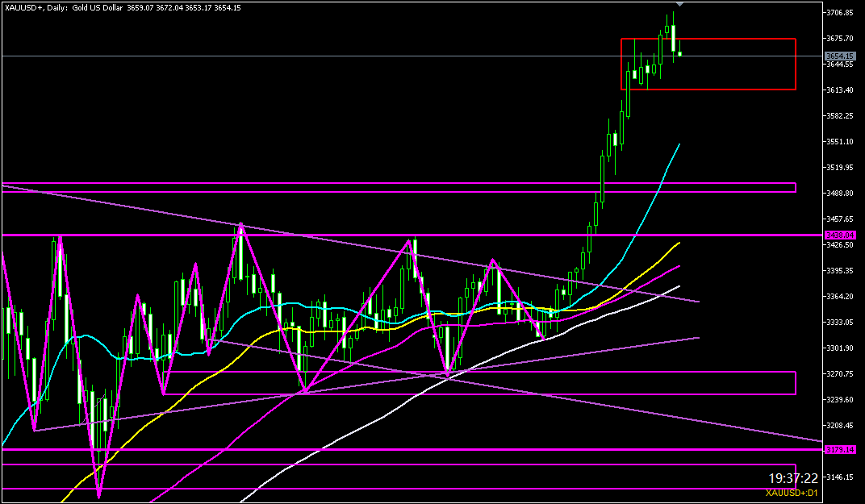Image resolution: width=865 pixels, height=504 pixels.
Task: Click the end of the white moving average
Action: (x=679, y=286)
